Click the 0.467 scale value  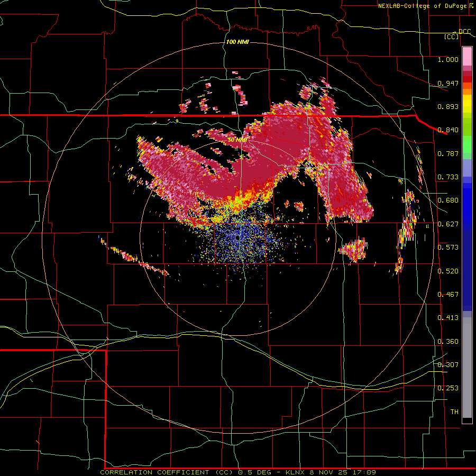[x=448, y=295]
